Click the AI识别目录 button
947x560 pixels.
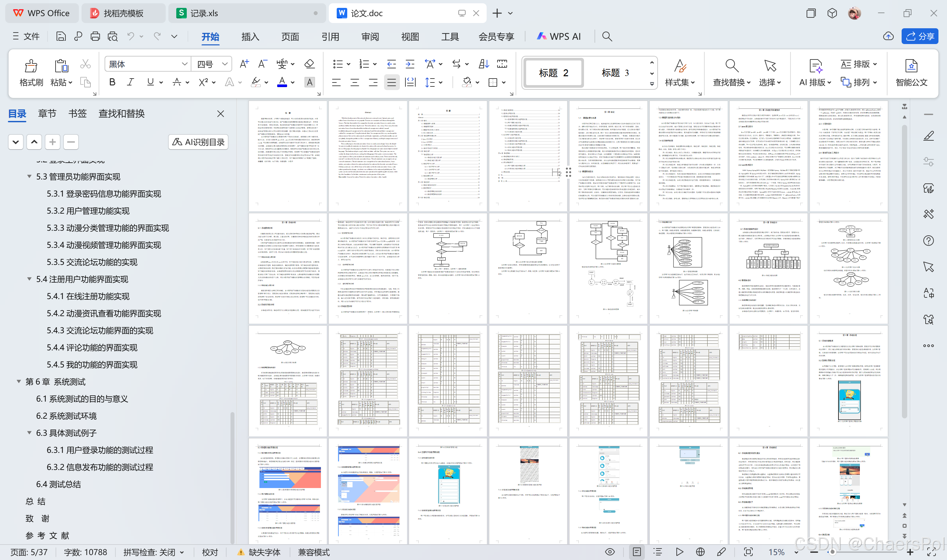(x=198, y=142)
